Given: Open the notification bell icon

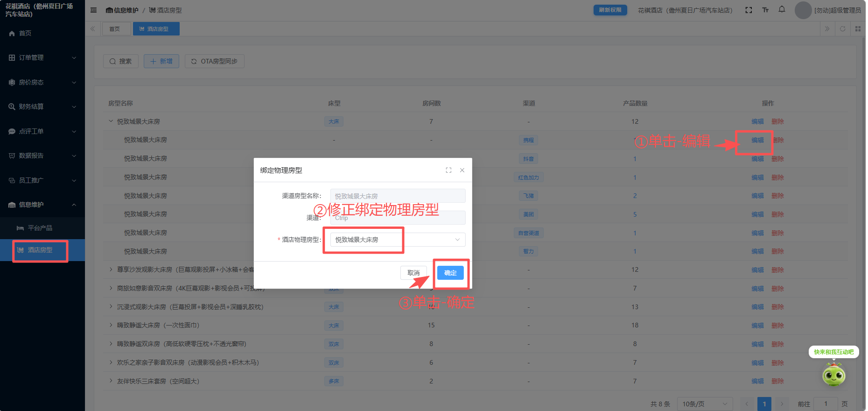Looking at the screenshot, I should (x=782, y=9).
